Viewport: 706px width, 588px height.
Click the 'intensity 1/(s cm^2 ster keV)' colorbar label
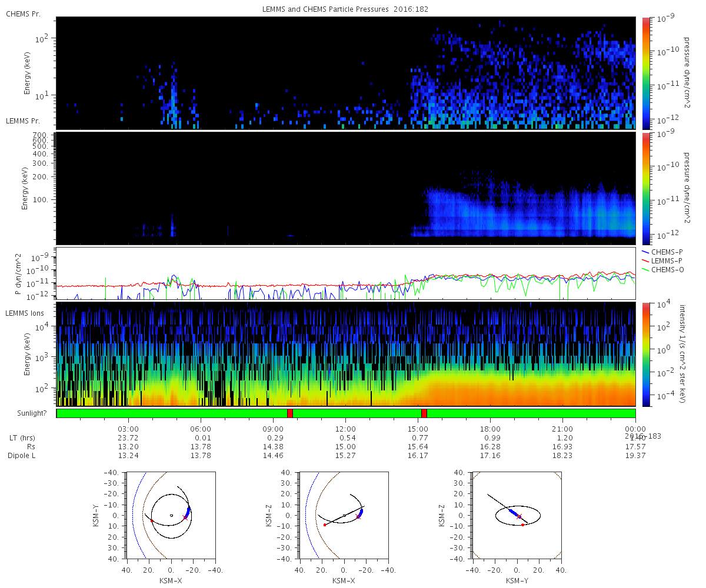pyautogui.click(x=682, y=354)
